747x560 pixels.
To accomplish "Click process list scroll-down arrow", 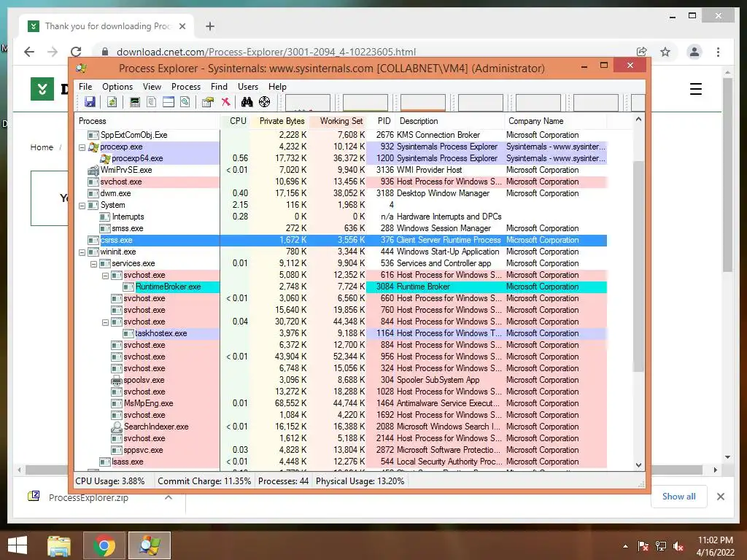I will pos(638,464).
